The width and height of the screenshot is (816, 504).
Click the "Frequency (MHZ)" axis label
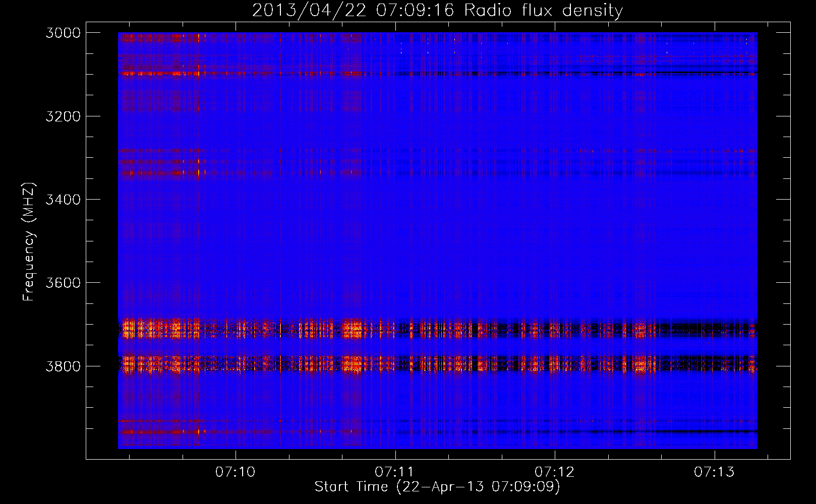click(x=29, y=241)
